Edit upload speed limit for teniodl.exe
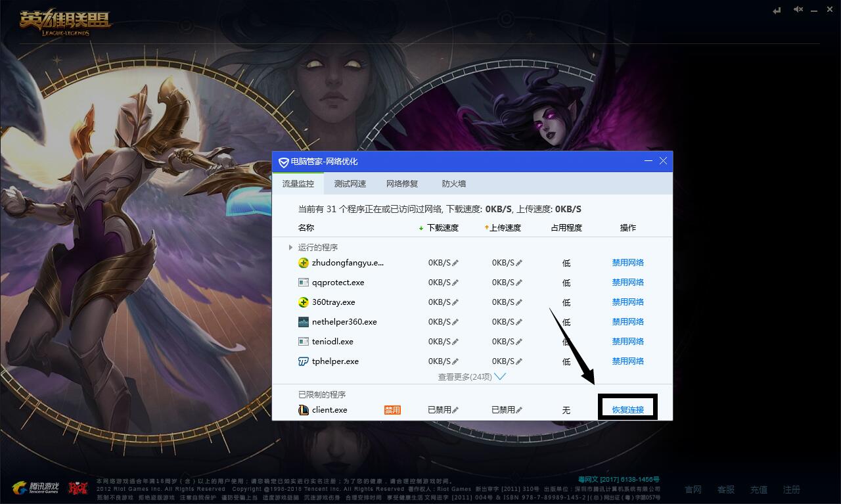This screenshot has width=841, height=504. tap(519, 342)
